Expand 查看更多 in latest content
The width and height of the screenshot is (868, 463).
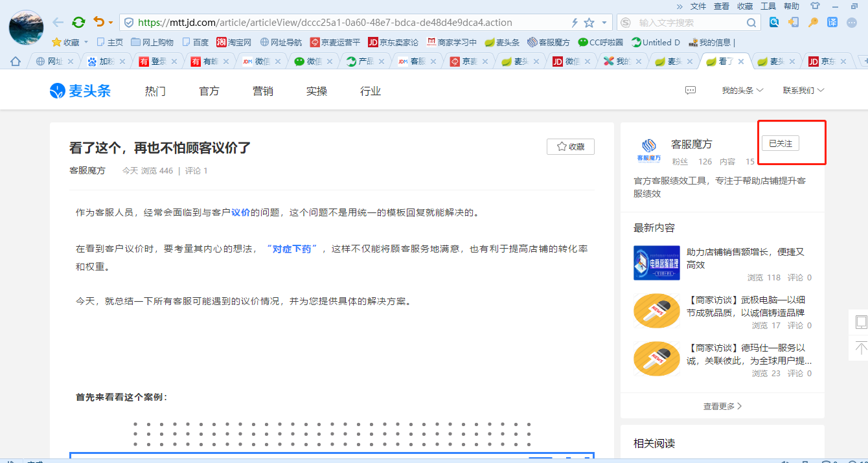723,406
